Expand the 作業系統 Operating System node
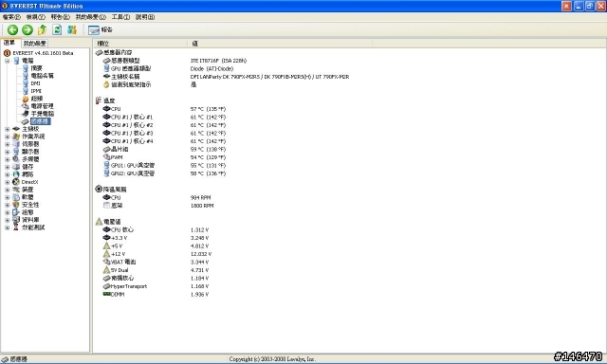Viewport: 607px width, 364px height. [x=8, y=136]
